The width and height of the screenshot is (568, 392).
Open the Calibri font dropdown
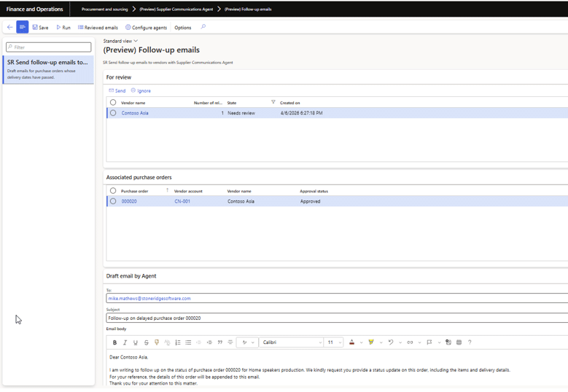tap(291, 342)
